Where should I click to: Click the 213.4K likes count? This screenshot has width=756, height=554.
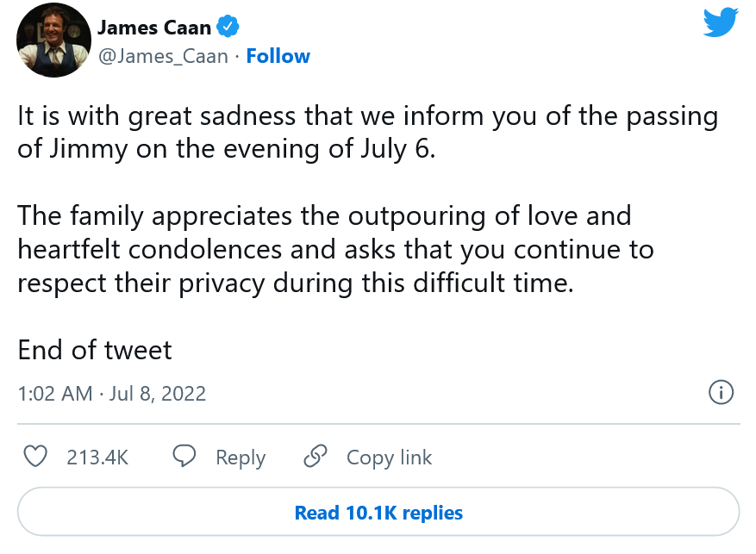point(97,458)
